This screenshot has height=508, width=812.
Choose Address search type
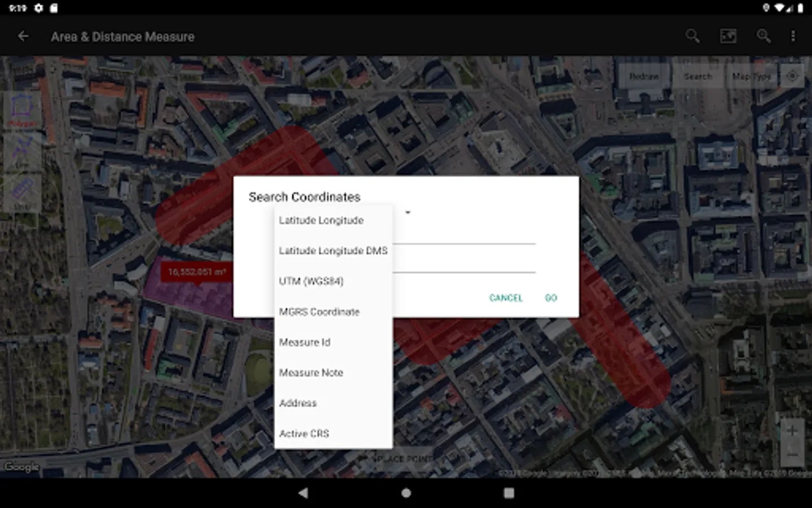coord(298,403)
